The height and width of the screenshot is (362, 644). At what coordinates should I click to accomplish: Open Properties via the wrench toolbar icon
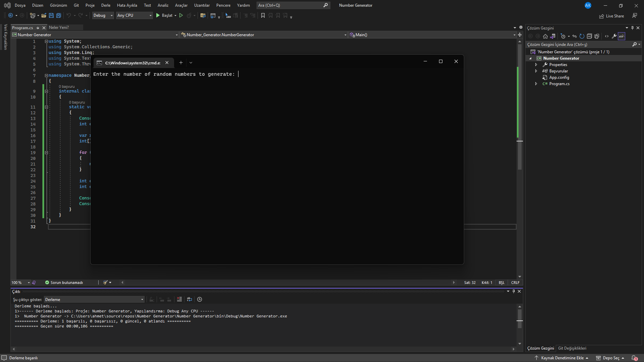[614, 36]
